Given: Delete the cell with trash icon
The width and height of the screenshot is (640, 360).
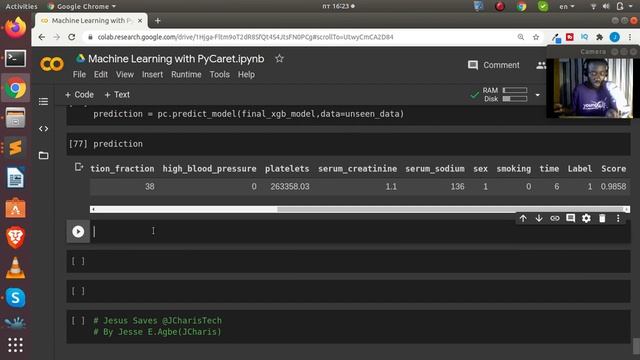Looking at the screenshot, I should 602,218.
